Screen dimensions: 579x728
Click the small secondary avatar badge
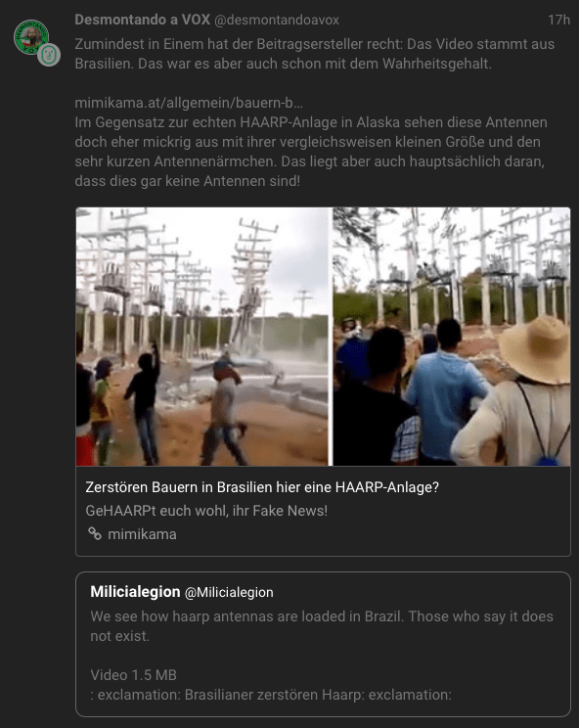coord(49,55)
